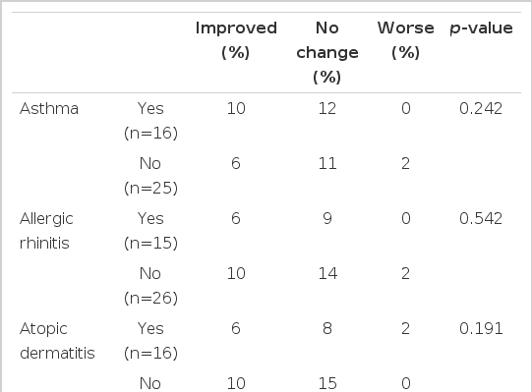The width and height of the screenshot is (532, 392).
Task: Click the no change value 9
Action: tap(327, 218)
